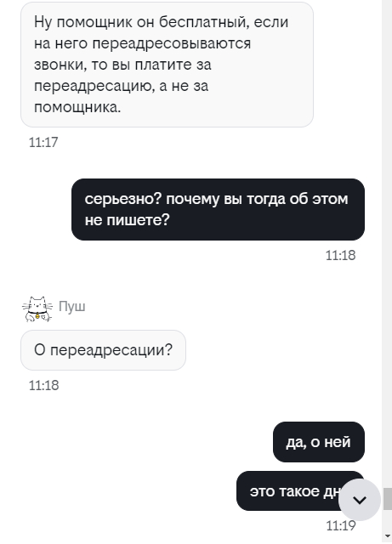
Task: Select the message bubble "да, о ней"
Action: coord(319,442)
